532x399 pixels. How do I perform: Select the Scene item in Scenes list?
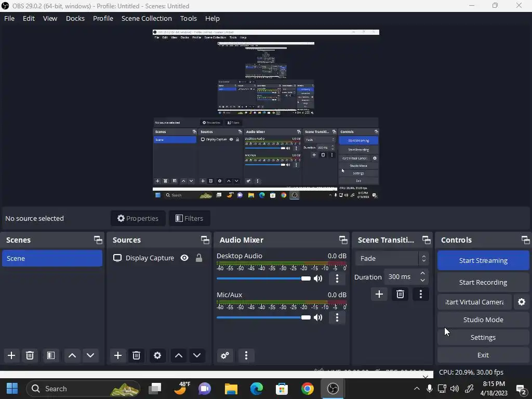pos(52,258)
